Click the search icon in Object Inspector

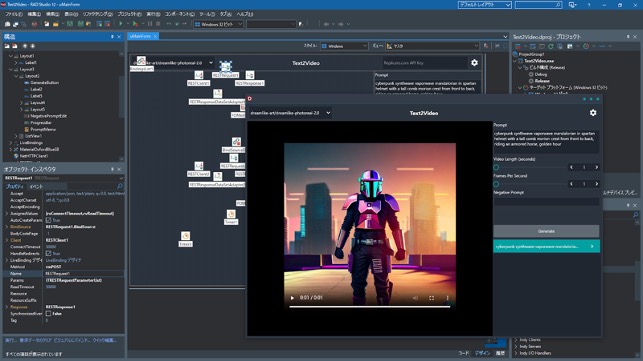click(120, 186)
